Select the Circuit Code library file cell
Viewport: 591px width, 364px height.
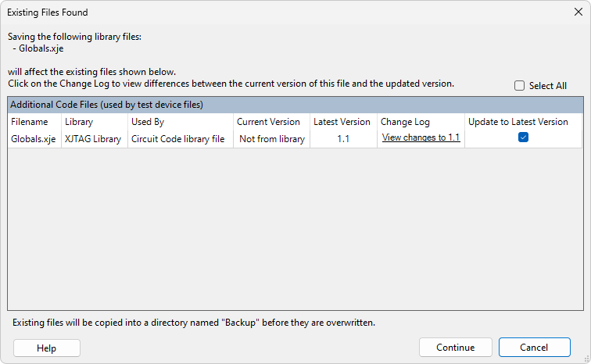[x=178, y=139]
